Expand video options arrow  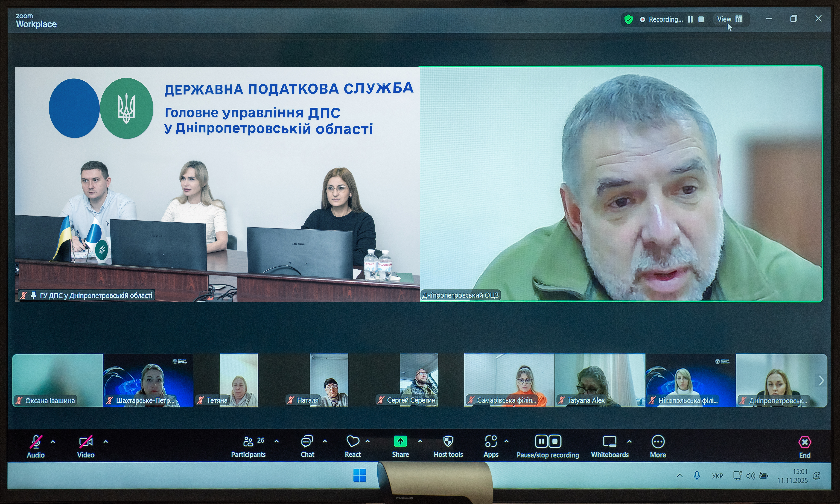pos(106,442)
